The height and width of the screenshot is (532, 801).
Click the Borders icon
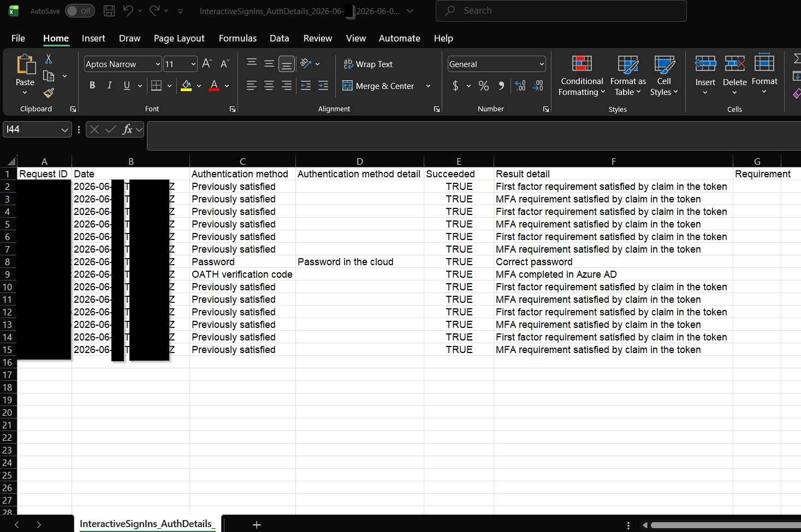pyautogui.click(x=156, y=85)
